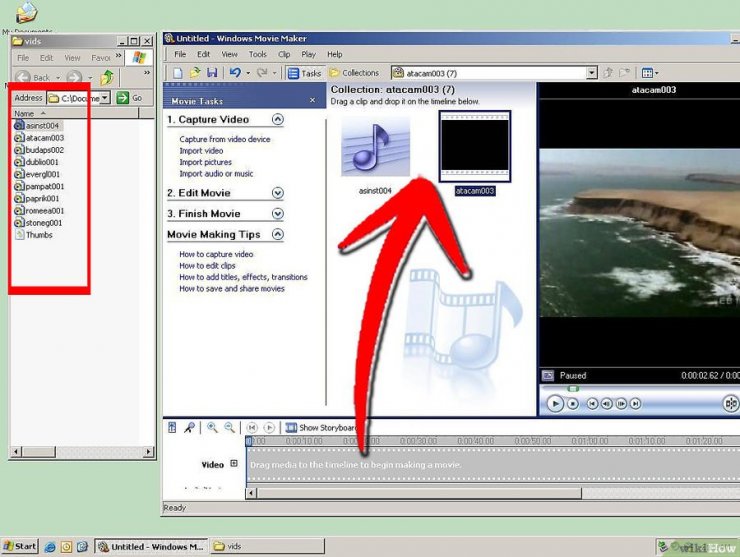This screenshot has height=557, width=740.
Task: Expand the Video track plus box
Action: pyautogui.click(x=234, y=464)
